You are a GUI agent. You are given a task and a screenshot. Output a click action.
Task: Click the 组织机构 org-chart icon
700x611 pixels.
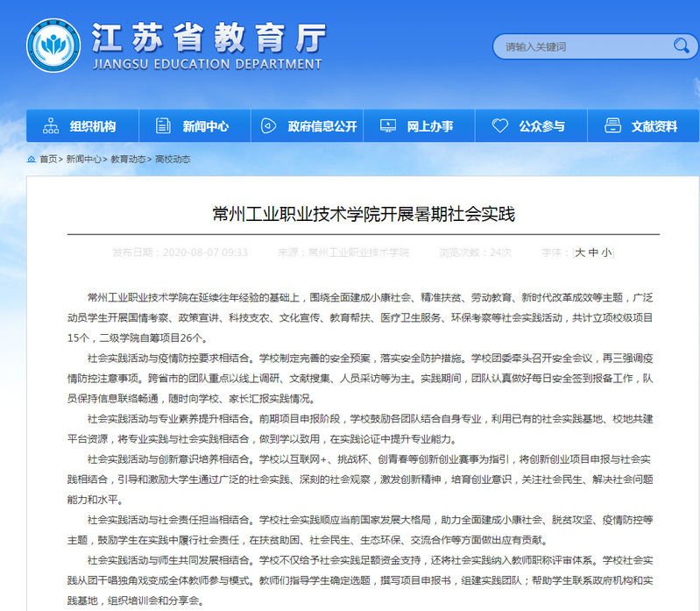51,126
